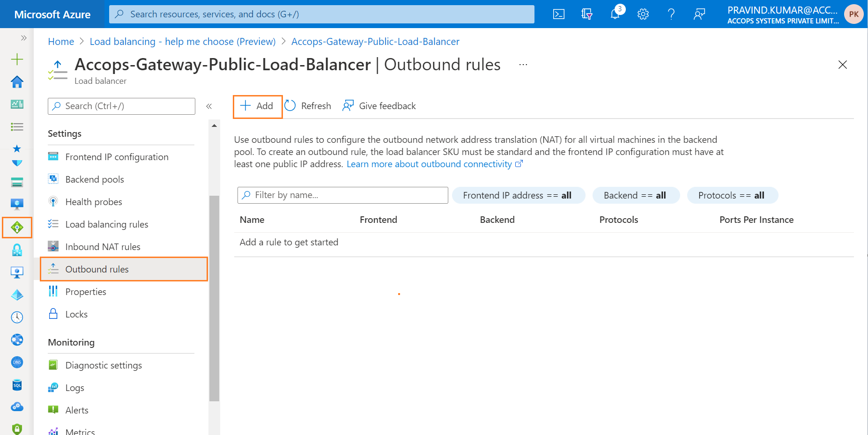Open the DNS zones sidebar icon

coord(17,362)
